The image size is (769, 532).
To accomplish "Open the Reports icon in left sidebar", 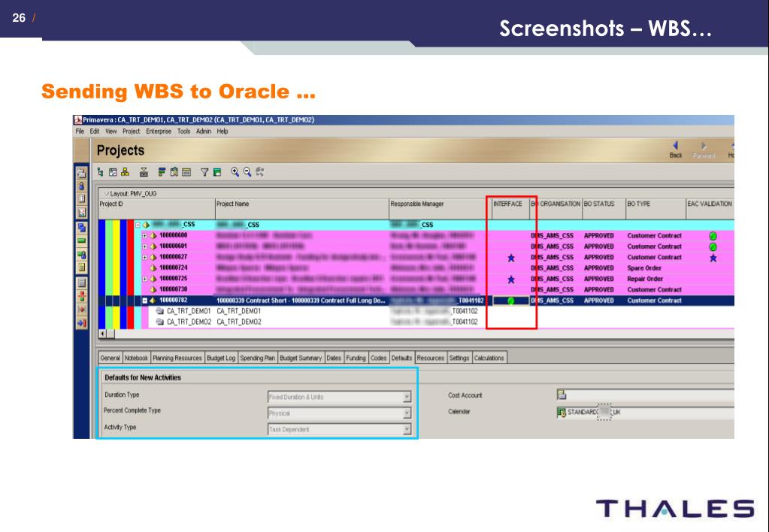I will coord(81,198).
